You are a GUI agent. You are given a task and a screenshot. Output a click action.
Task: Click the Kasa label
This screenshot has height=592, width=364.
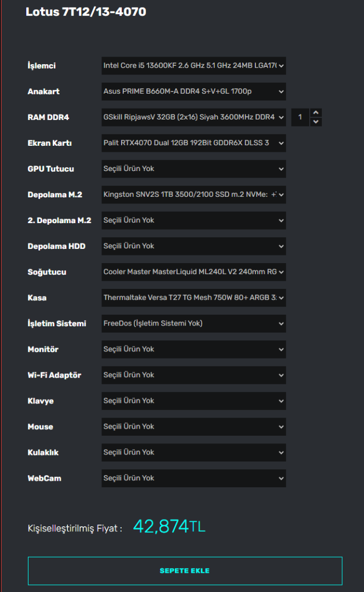(x=37, y=298)
